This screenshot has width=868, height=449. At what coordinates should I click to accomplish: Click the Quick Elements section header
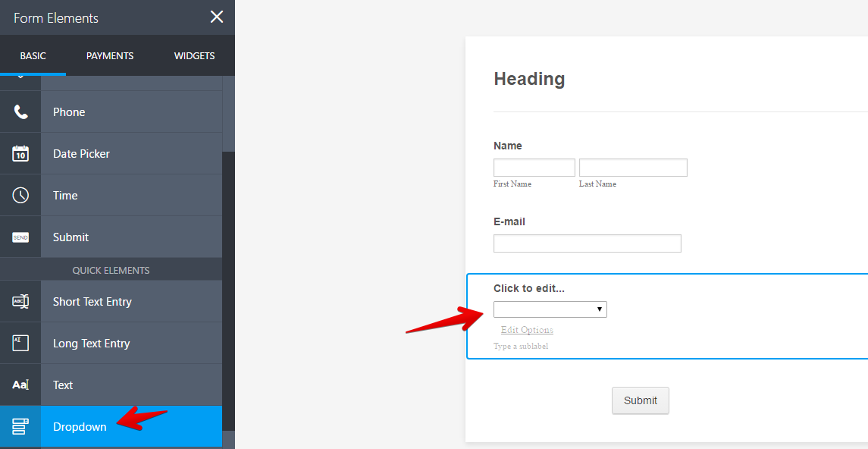pos(111,269)
